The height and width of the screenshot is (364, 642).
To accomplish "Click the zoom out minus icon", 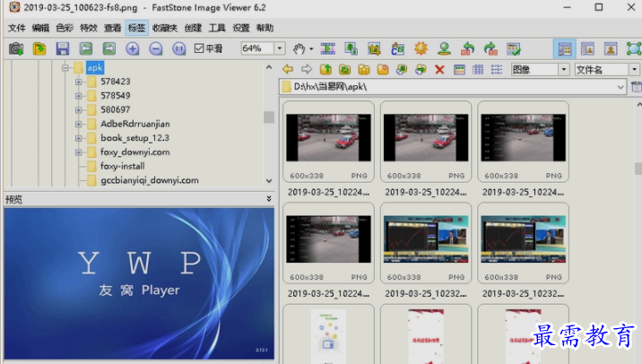I will coord(156,48).
